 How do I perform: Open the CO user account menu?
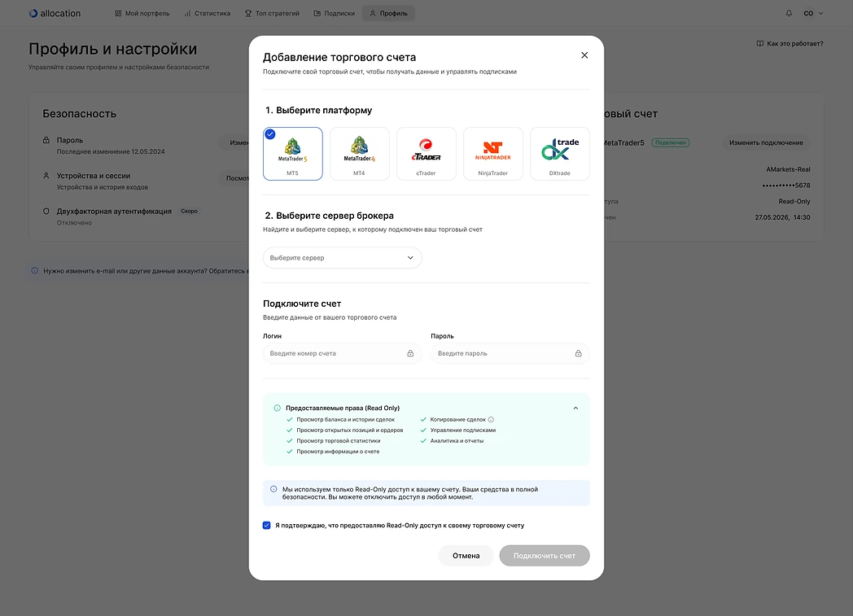pyautogui.click(x=813, y=13)
